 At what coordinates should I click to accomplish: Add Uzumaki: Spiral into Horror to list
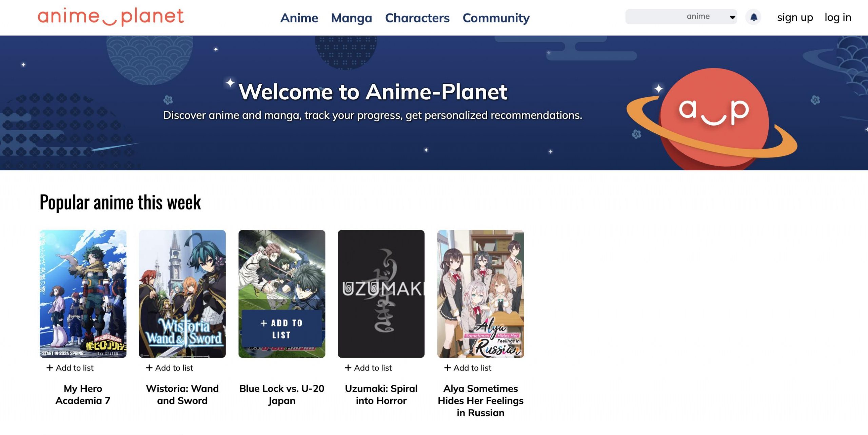coord(368,367)
